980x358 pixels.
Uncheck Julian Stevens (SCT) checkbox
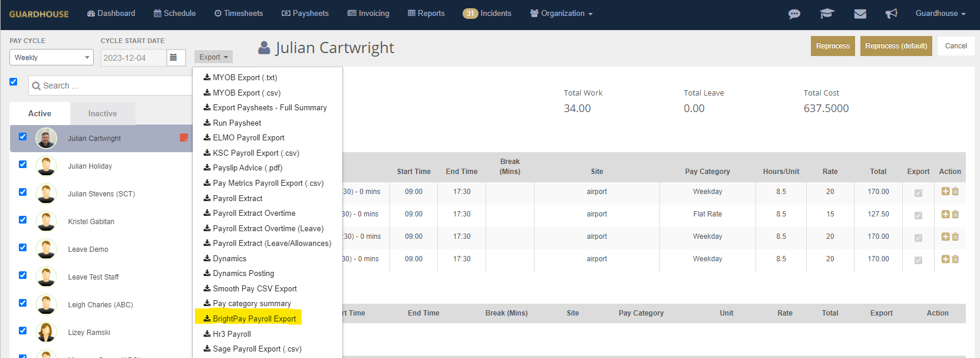tap(22, 192)
